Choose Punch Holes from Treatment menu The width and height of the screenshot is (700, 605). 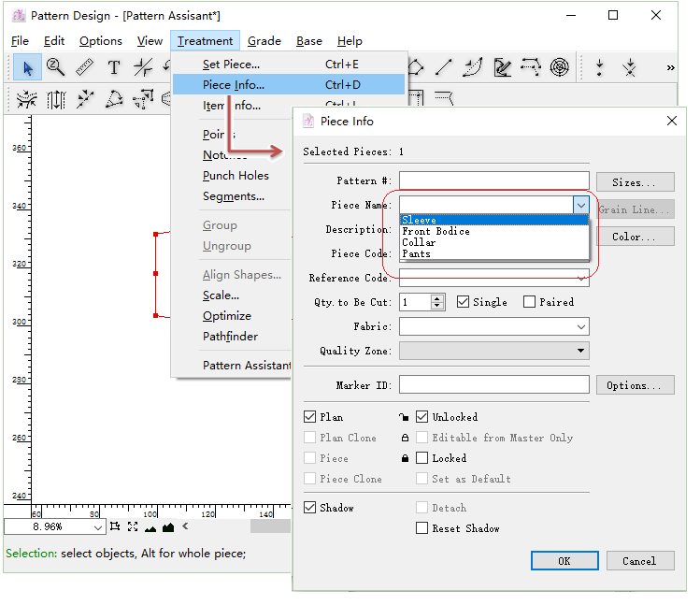coord(236,176)
